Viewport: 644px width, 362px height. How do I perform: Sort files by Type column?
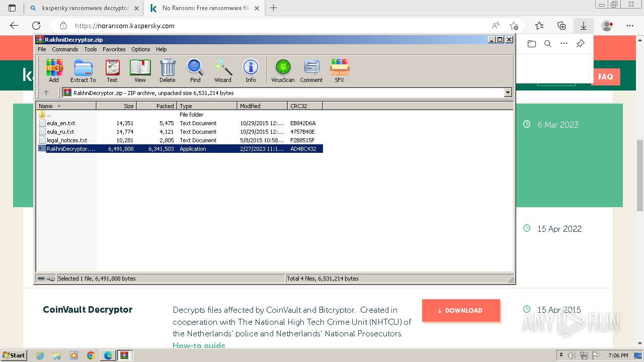207,106
